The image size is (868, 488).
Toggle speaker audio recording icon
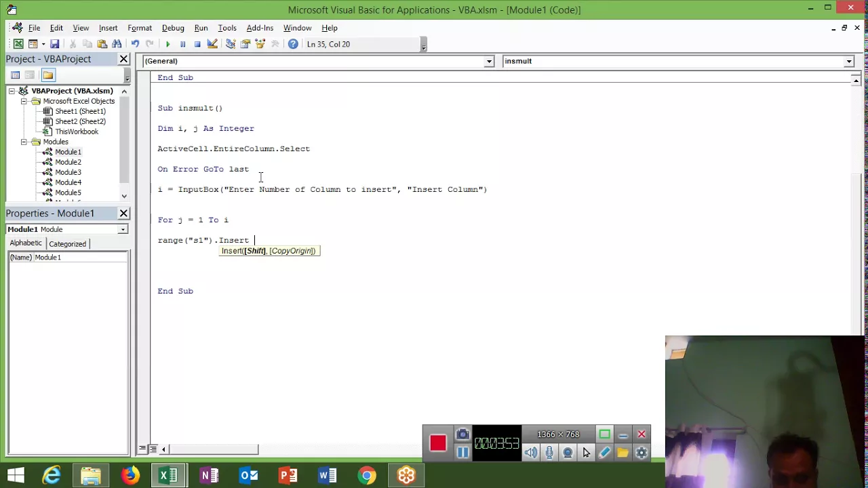(531, 453)
